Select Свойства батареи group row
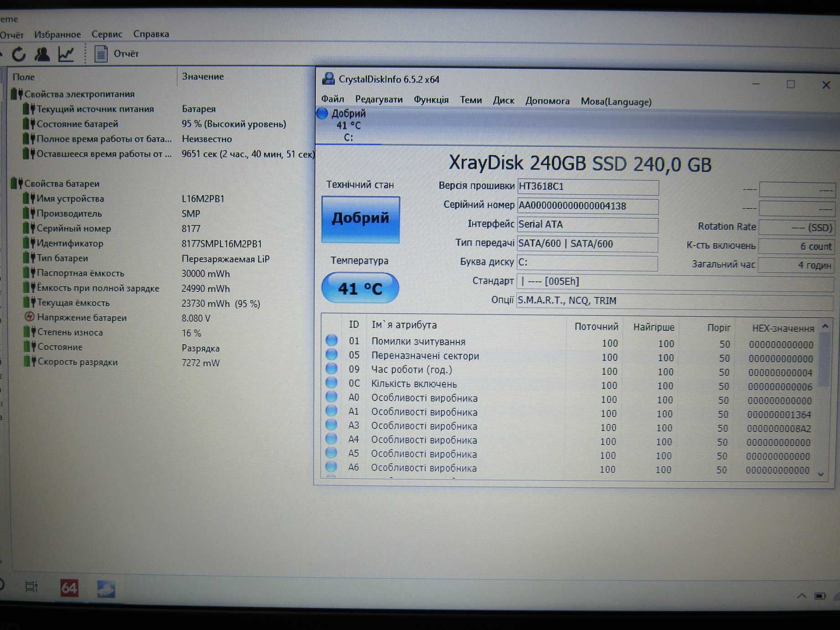The width and height of the screenshot is (840, 630). [56, 183]
